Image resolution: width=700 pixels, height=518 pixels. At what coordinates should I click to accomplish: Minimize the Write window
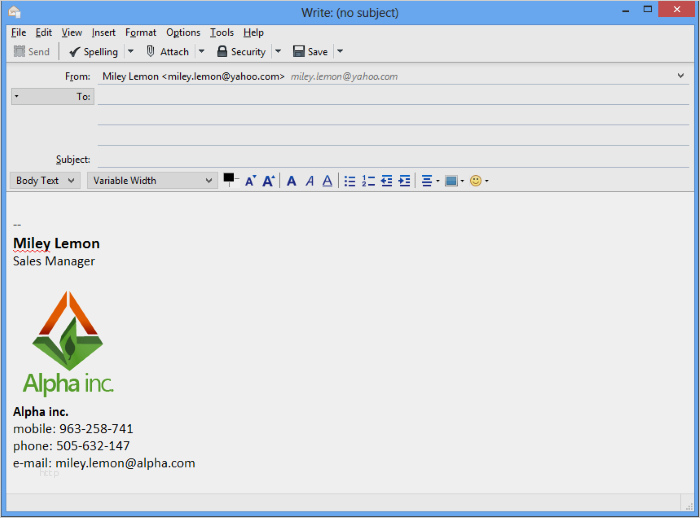point(626,10)
